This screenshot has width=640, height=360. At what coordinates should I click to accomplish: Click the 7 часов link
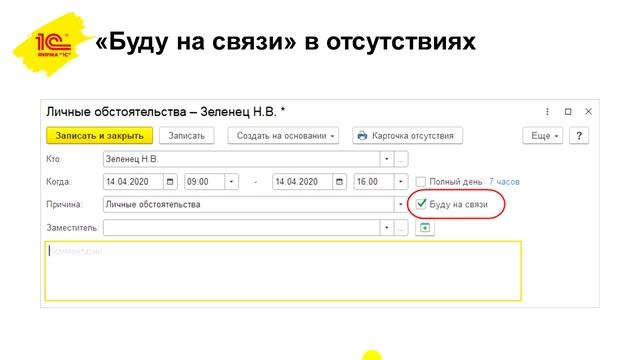[504, 182]
